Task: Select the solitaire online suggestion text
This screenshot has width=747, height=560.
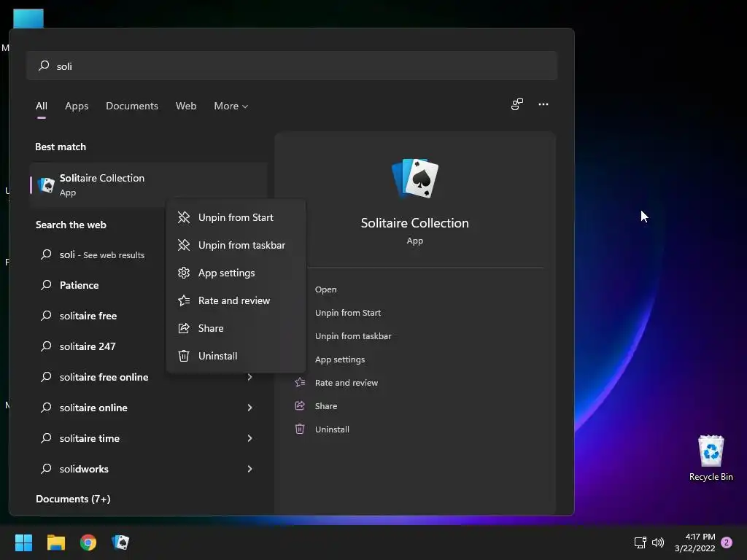Action: [x=93, y=408]
